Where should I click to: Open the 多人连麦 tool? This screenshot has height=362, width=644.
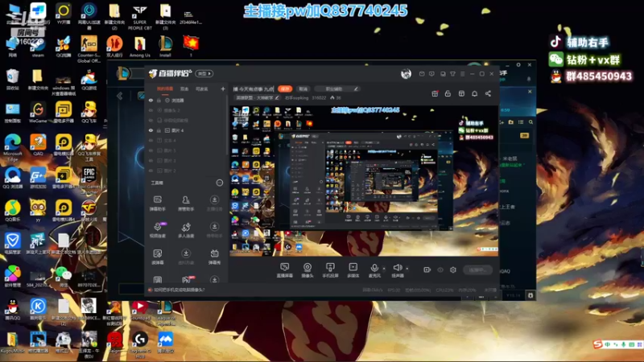click(x=186, y=230)
